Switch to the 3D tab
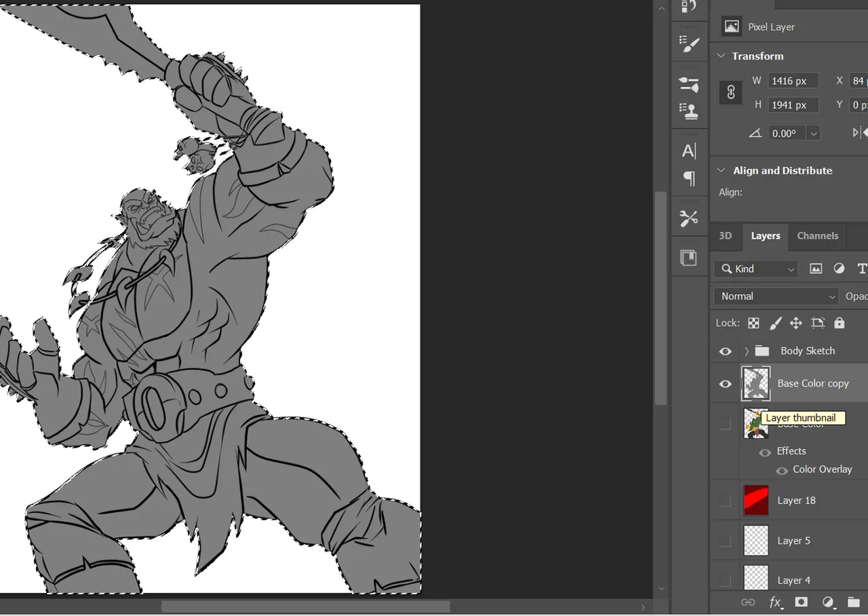The width and height of the screenshot is (868, 616). 726,235
